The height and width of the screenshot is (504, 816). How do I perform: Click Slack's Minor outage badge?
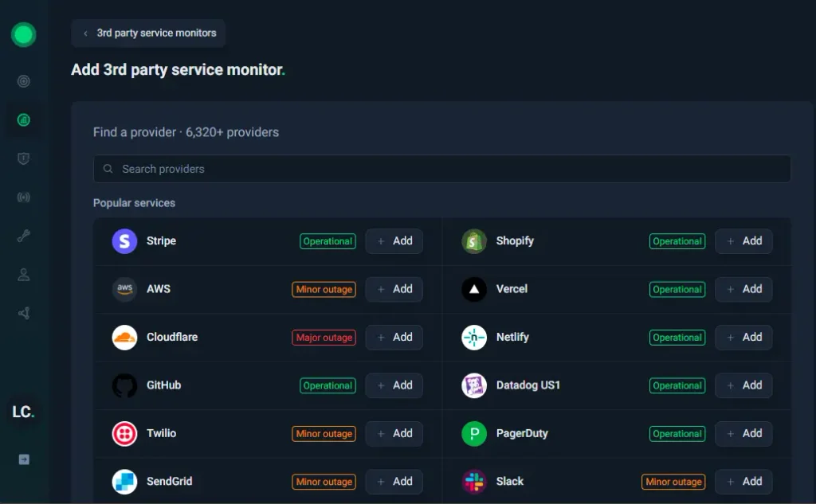click(673, 483)
